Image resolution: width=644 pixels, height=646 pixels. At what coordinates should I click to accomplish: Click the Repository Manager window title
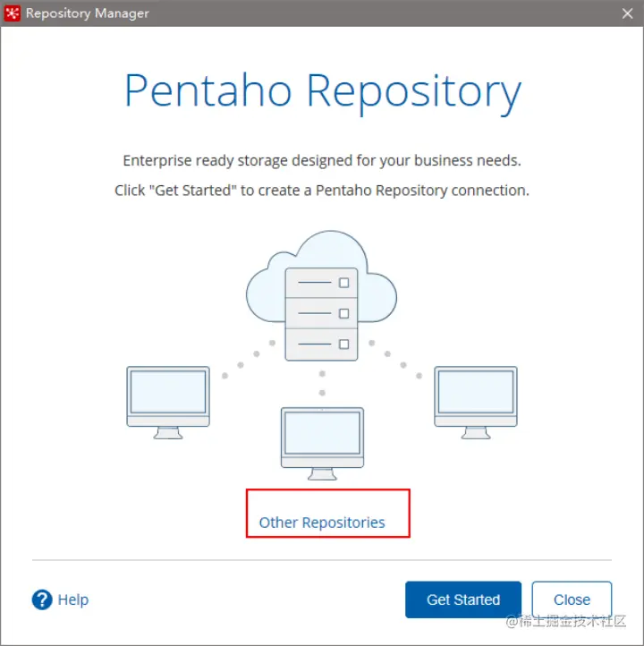(88, 13)
